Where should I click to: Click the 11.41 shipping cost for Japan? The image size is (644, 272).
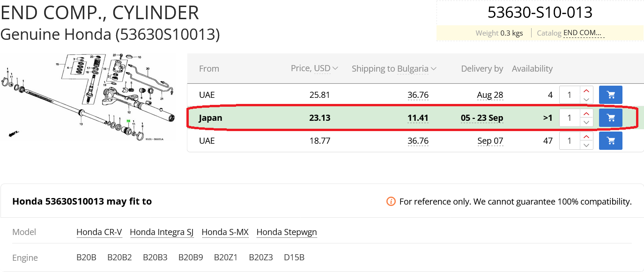click(418, 118)
